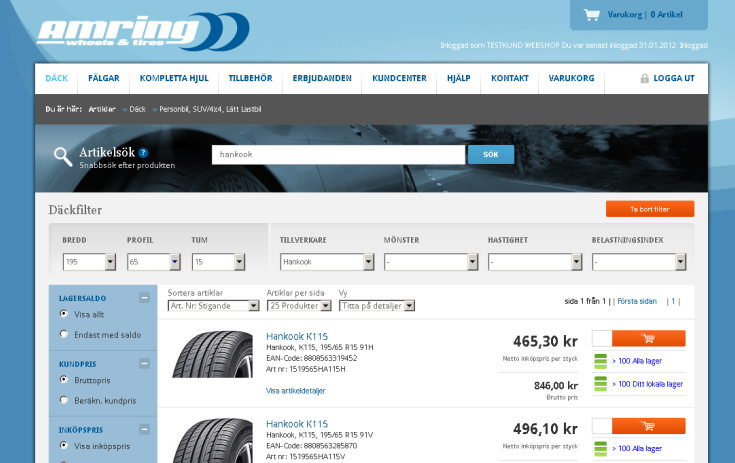
Task: Select the Visa allt radio button
Action: coord(64,314)
